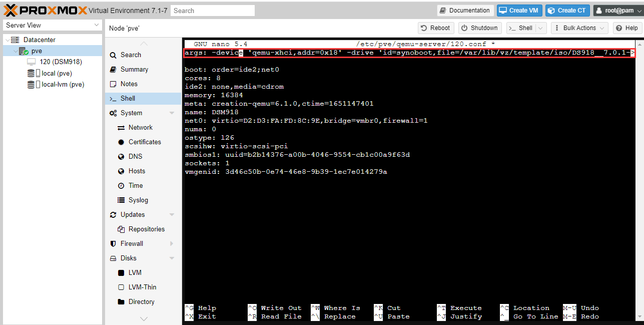644x325 pixels.
Task: Click the Create VM button
Action: tap(520, 11)
